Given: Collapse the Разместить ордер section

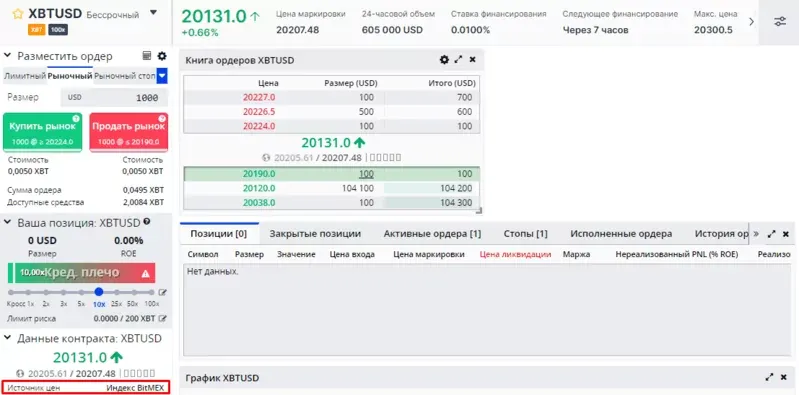Looking at the screenshot, I should pyautogui.click(x=8, y=56).
